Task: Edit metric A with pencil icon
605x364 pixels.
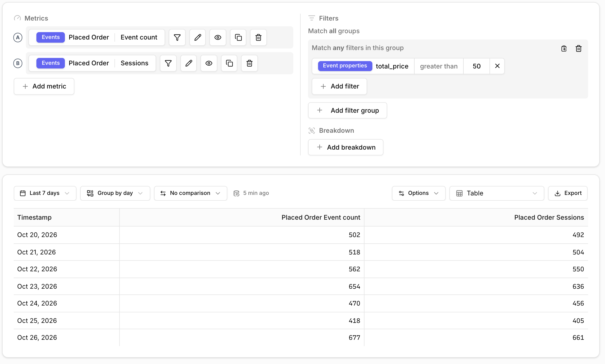Action: (198, 37)
